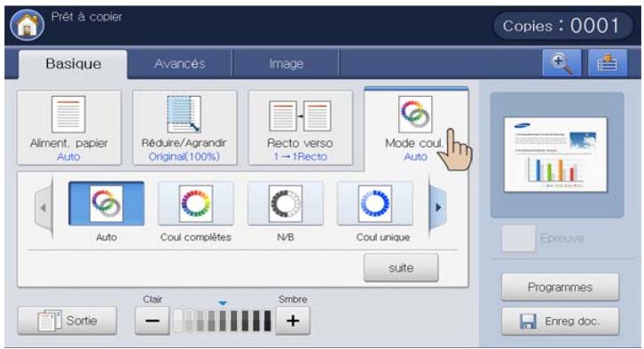The image size is (644, 349).
Task: Toggle the Epreuve proof checkbox
Action: pos(518,238)
